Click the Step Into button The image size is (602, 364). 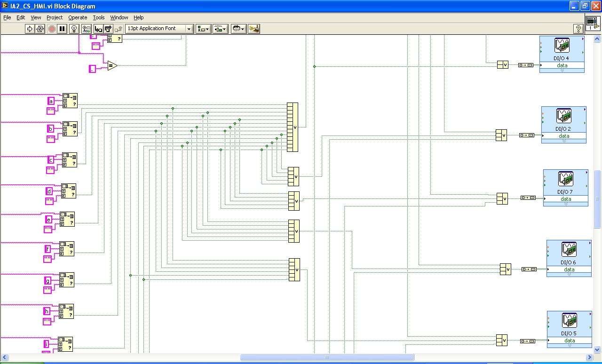pyautogui.click(x=98, y=29)
